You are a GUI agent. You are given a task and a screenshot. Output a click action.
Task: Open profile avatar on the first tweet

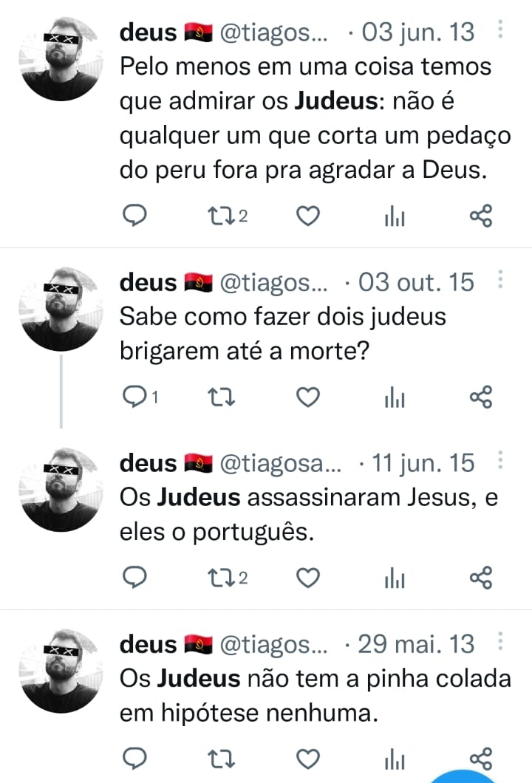[x=61, y=59]
